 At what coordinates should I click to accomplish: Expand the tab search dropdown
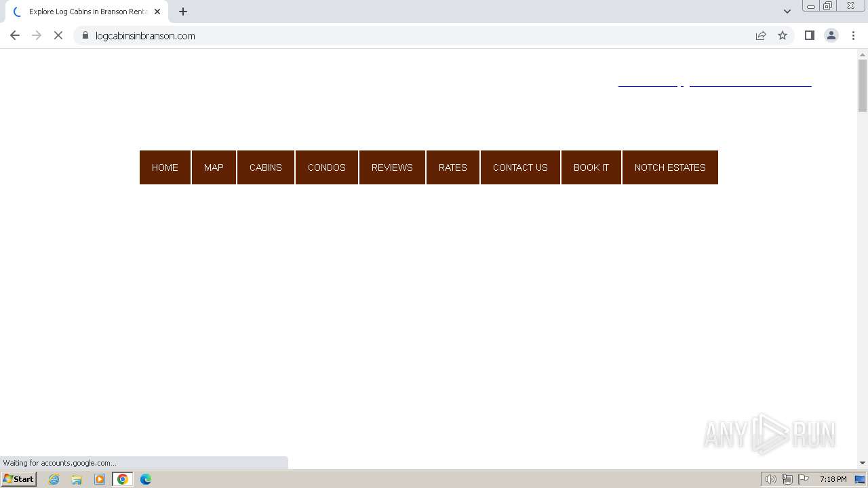tap(787, 12)
